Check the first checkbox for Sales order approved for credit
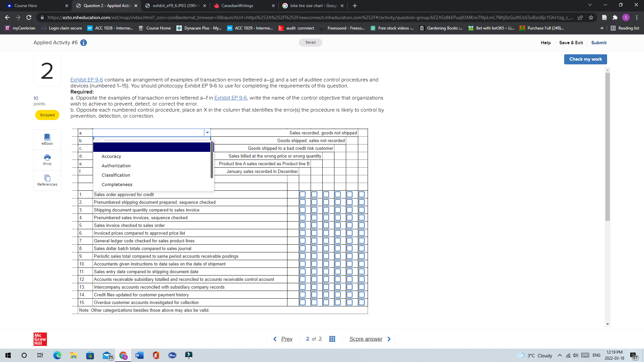Image resolution: width=644 pixels, height=362 pixels. [x=303, y=194]
